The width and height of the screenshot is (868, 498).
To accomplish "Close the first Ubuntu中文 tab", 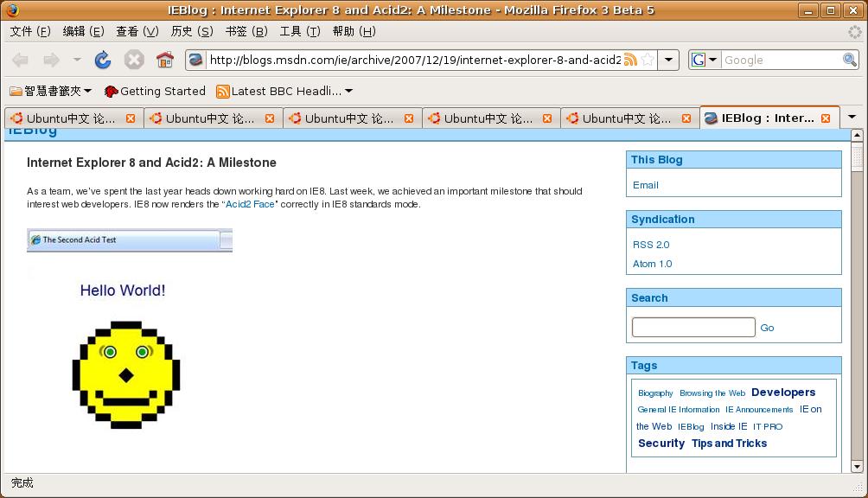I will [131, 118].
